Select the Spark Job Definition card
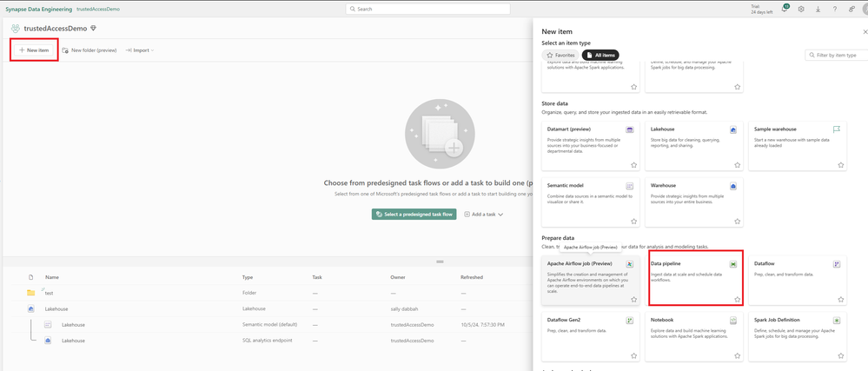Image resolution: width=868 pixels, height=371 pixels. click(798, 336)
